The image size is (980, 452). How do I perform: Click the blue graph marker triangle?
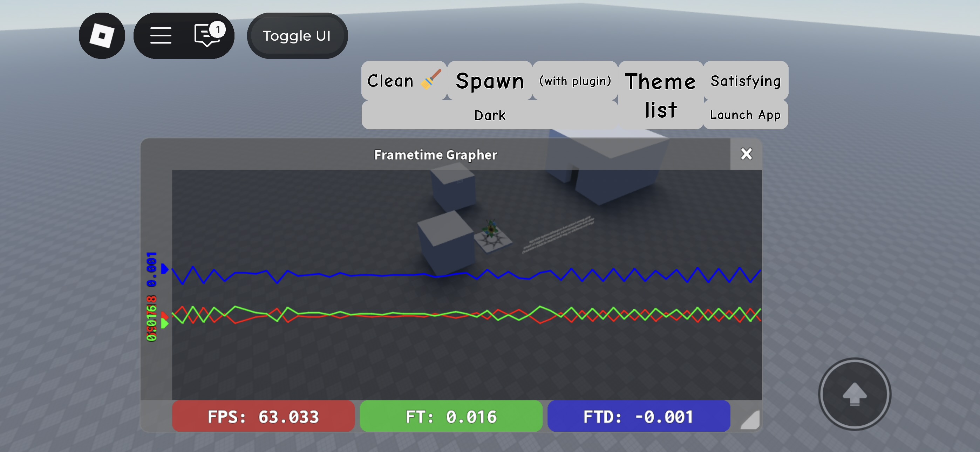(164, 269)
